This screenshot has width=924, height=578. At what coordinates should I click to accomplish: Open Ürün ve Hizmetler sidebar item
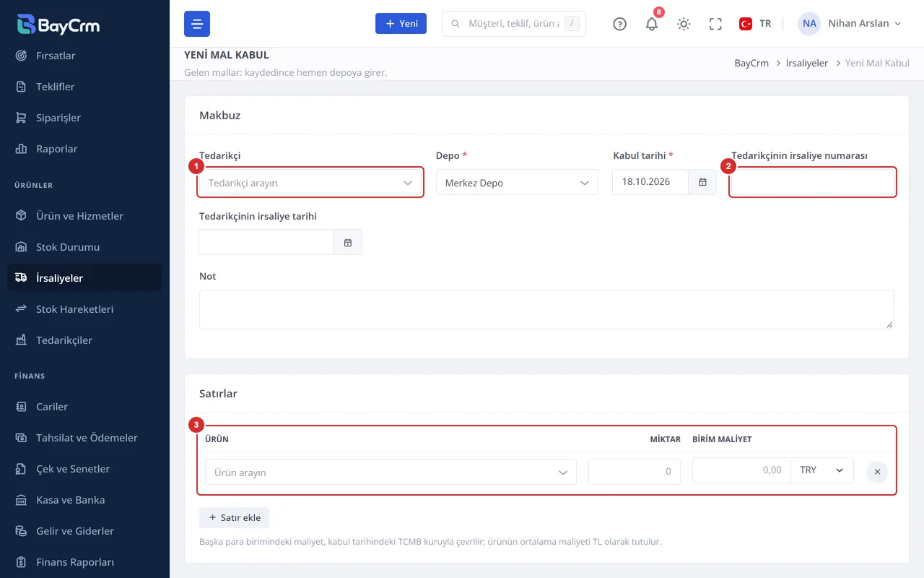pos(84,216)
